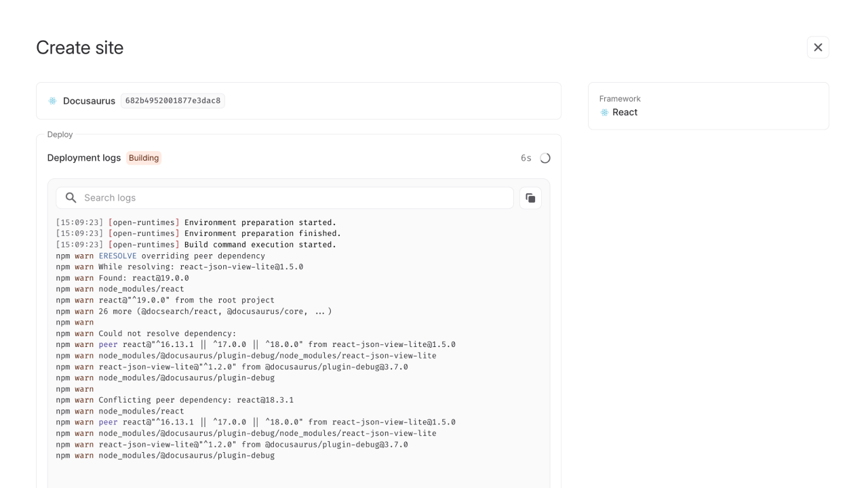Click the commit hash 682b4952001877e3dac8
868x488 pixels.
173,101
